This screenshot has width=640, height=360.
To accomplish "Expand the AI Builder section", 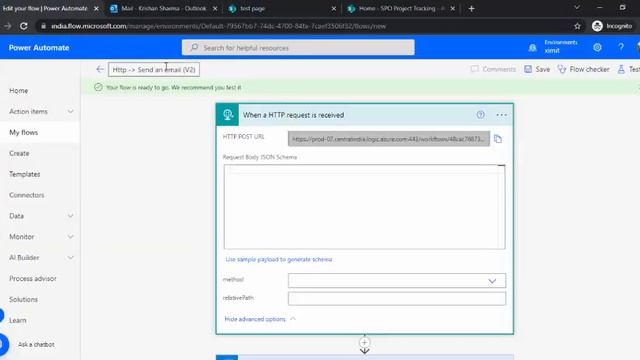I will pos(70,258).
